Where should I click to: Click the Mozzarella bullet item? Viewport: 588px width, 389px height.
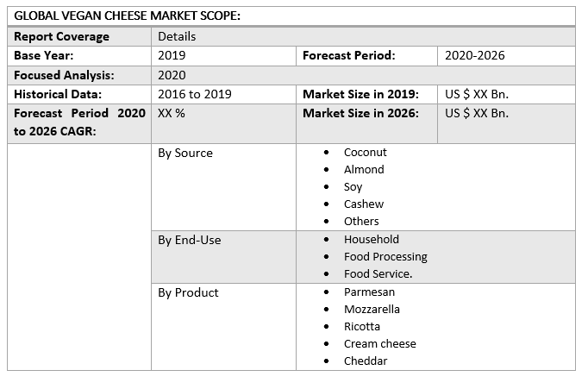(x=372, y=310)
